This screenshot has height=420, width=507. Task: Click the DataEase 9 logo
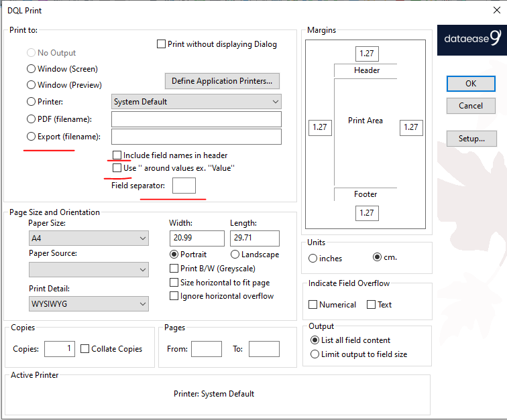pyautogui.click(x=471, y=40)
